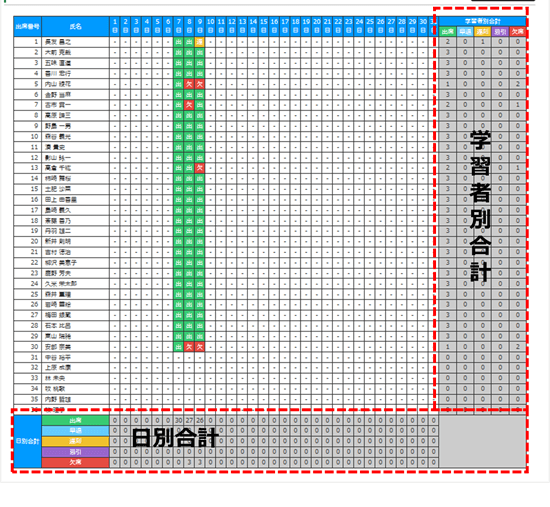Click the 7日 day column header
The image size is (550, 507).
[x=179, y=26]
